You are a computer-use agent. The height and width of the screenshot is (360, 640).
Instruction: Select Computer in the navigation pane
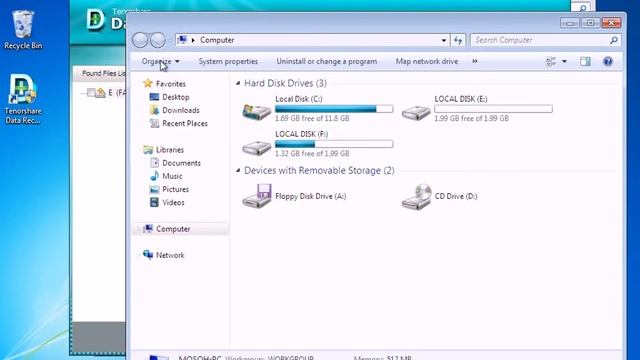(x=181, y=229)
